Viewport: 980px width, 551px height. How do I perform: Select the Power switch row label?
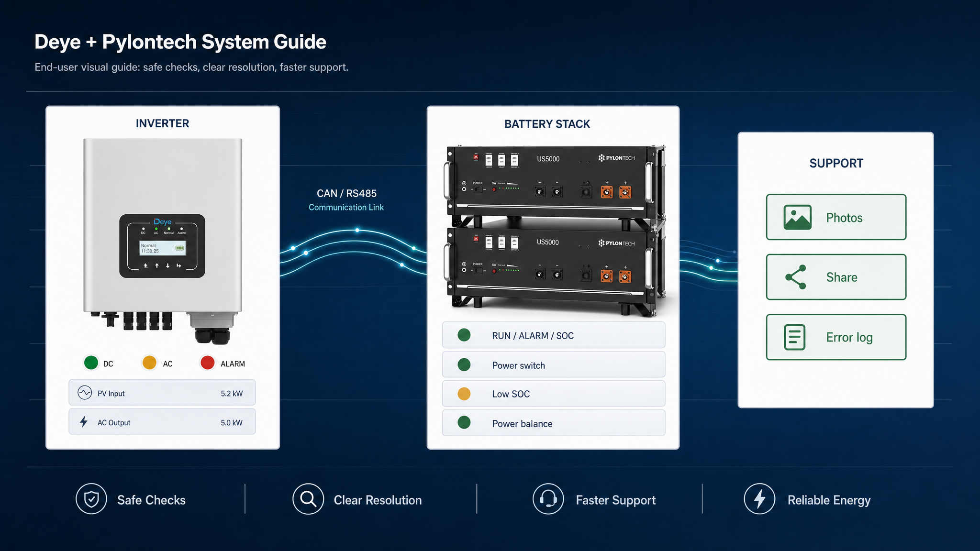518,365
